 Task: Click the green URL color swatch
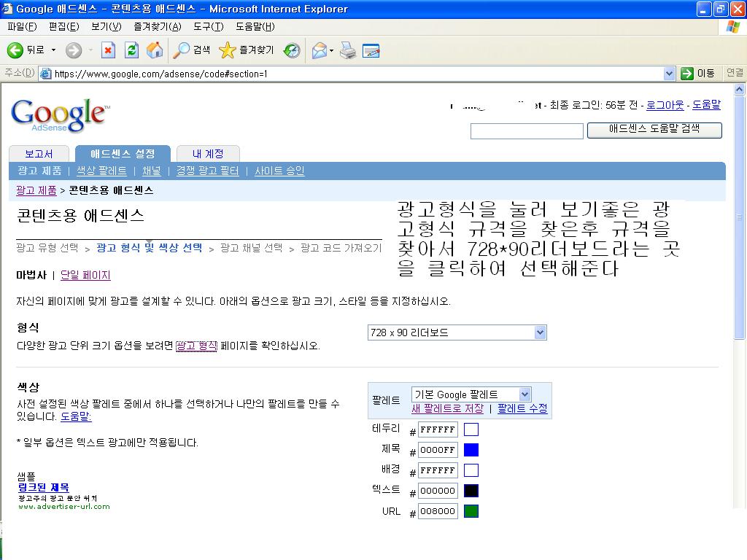point(471,511)
